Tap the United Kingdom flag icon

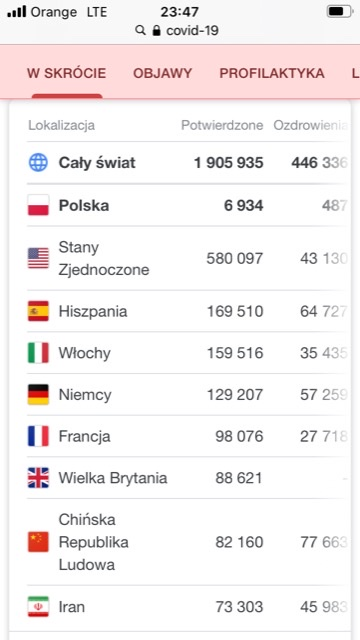pos(38,478)
